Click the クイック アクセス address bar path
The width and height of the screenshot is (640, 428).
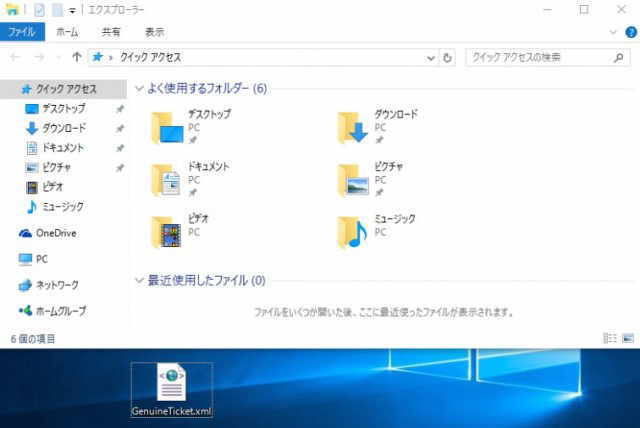click(x=150, y=57)
